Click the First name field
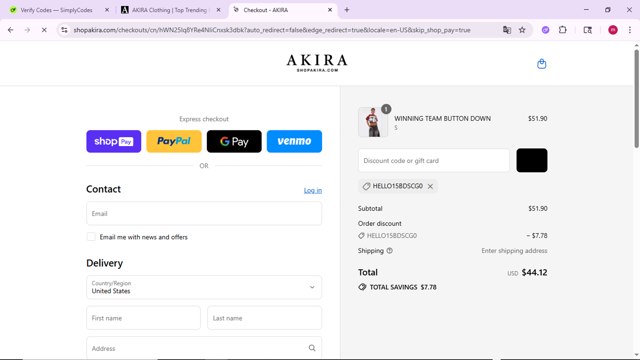 [143, 318]
